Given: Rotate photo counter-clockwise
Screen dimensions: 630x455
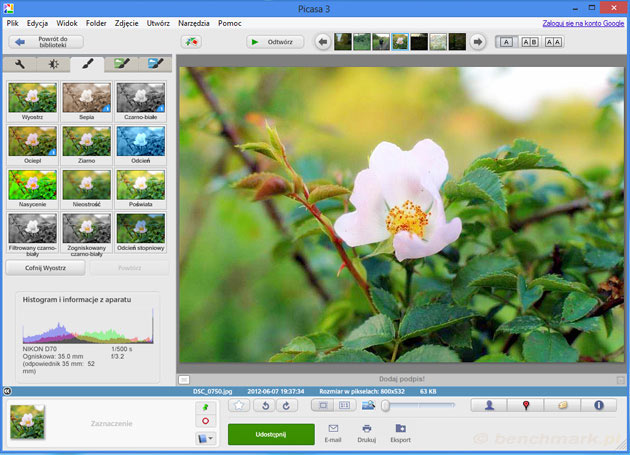Looking at the screenshot, I should [267, 405].
